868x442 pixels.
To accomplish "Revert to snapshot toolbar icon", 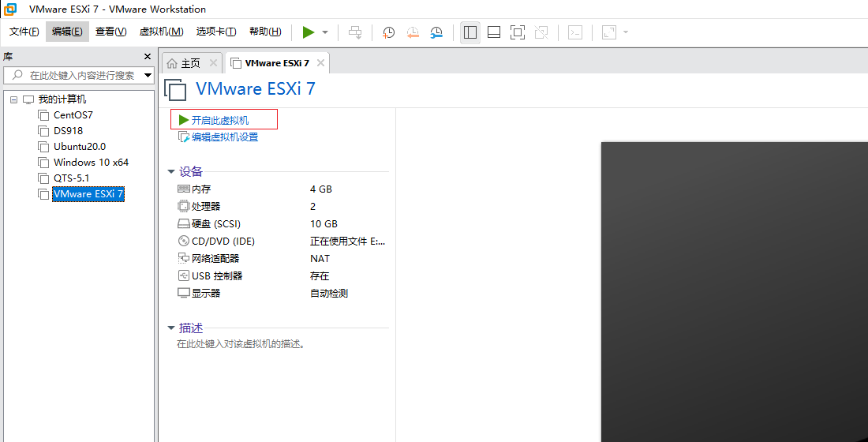I will (x=413, y=32).
